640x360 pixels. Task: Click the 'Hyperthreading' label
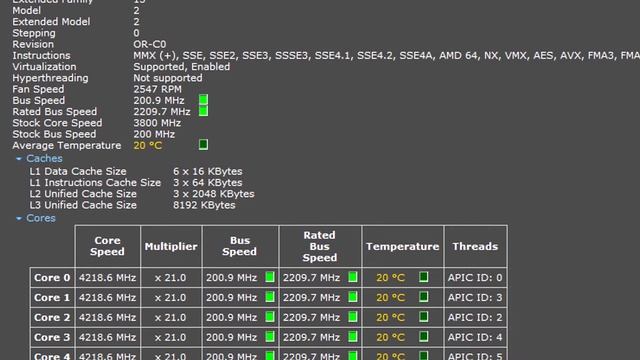point(50,78)
